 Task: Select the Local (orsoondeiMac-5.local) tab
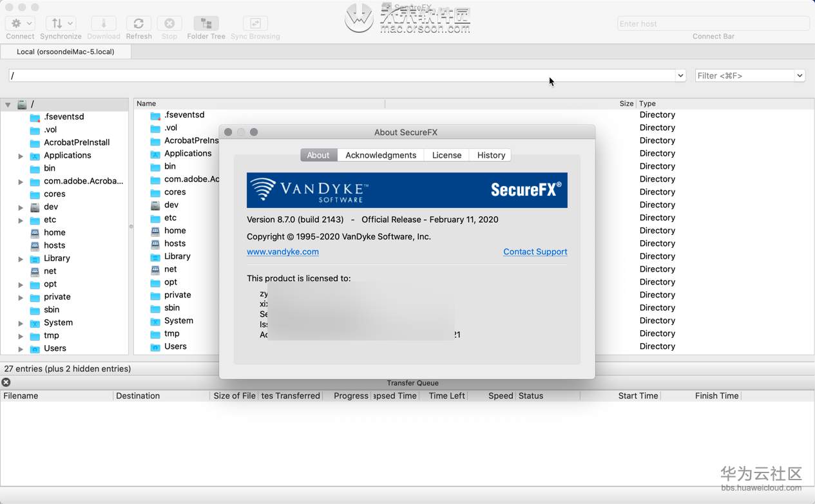pyautogui.click(x=66, y=51)
